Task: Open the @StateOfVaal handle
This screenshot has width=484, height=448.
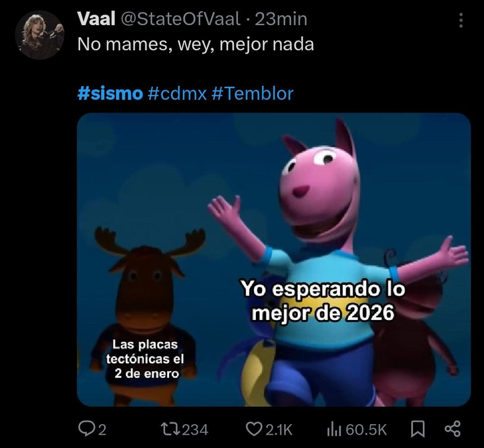Action: (181, 19)
